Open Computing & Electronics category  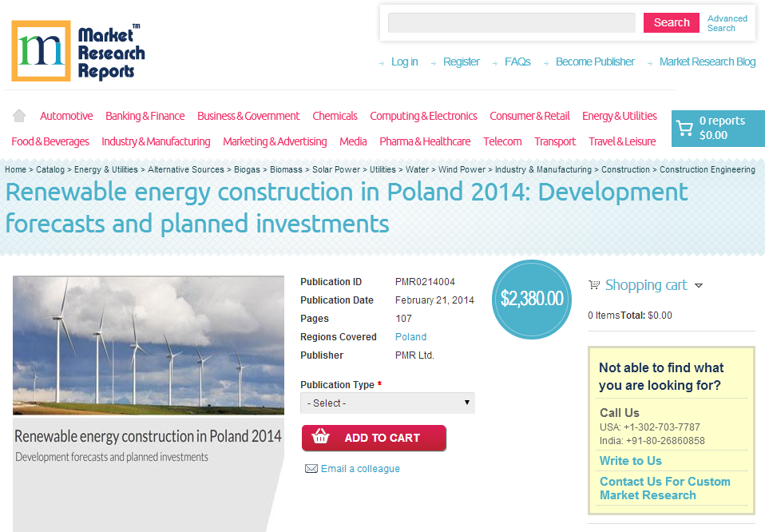coord(423,116)
